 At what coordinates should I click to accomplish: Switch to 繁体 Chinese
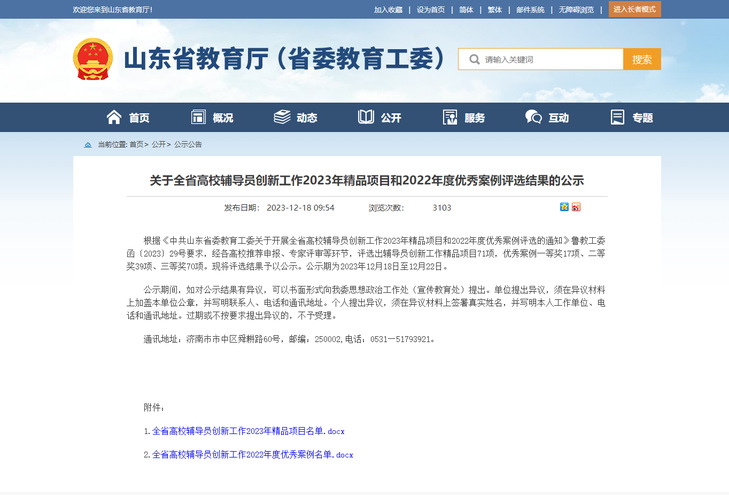point(495,10)
